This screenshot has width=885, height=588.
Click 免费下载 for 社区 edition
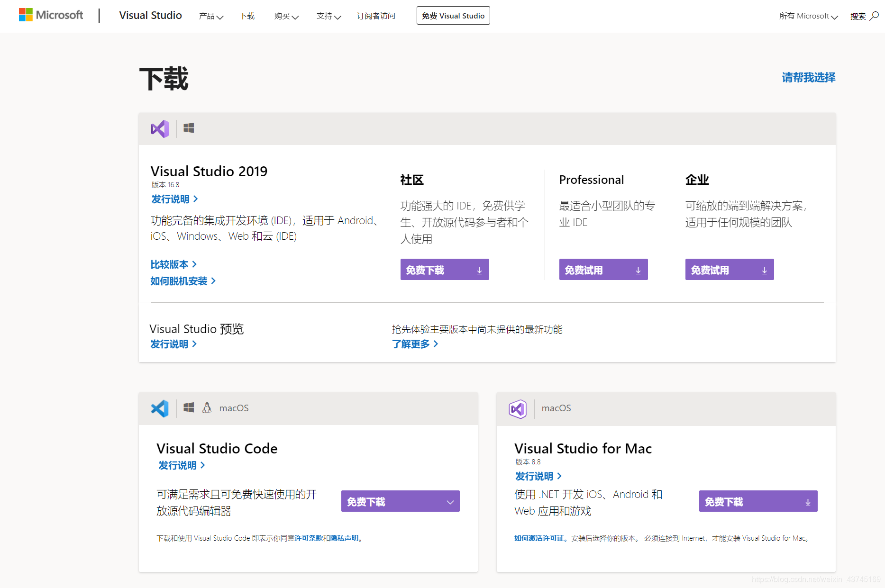coord(445,270)
